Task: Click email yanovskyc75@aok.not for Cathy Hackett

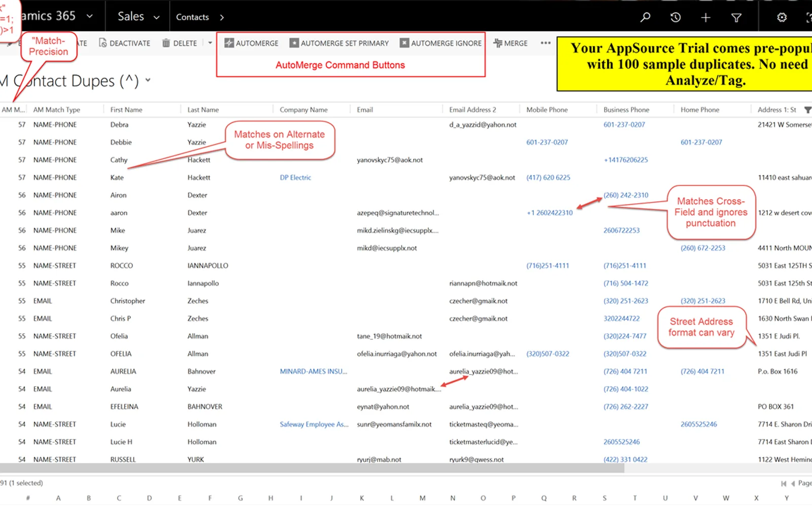Action: coord(390,160)
